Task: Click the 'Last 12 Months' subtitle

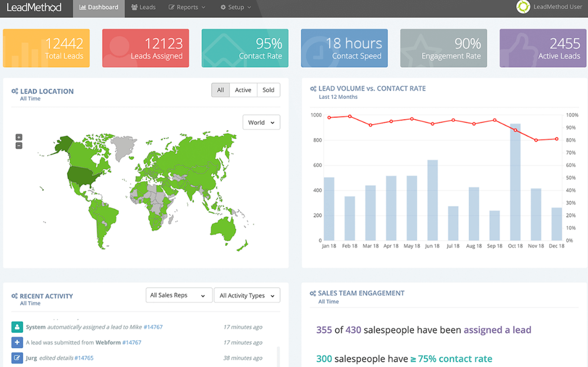Action: pos(338,97)
